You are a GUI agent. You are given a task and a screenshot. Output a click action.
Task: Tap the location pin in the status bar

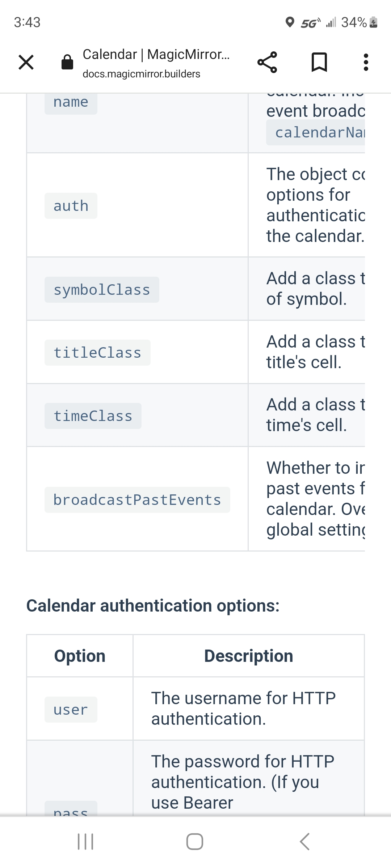click(290, 22)
